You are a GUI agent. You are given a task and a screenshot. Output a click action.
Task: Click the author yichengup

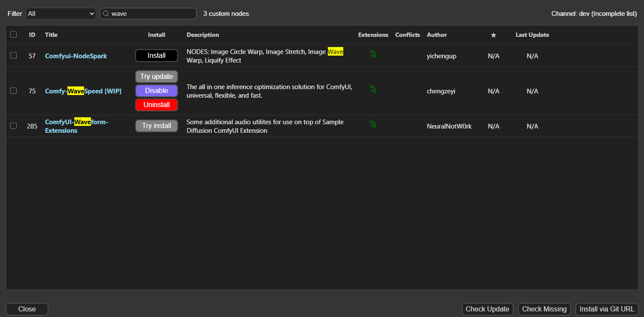pos(441,56)
